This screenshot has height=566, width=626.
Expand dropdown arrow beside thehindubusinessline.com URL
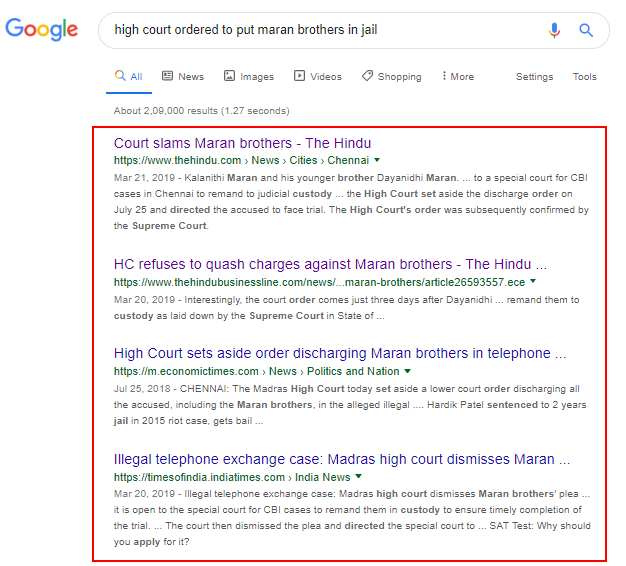coord(533,281)
